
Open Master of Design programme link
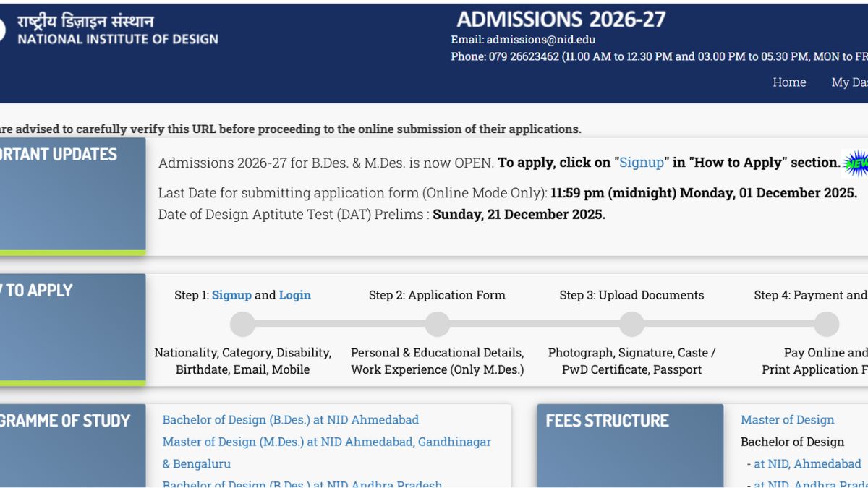pos(326,442)
